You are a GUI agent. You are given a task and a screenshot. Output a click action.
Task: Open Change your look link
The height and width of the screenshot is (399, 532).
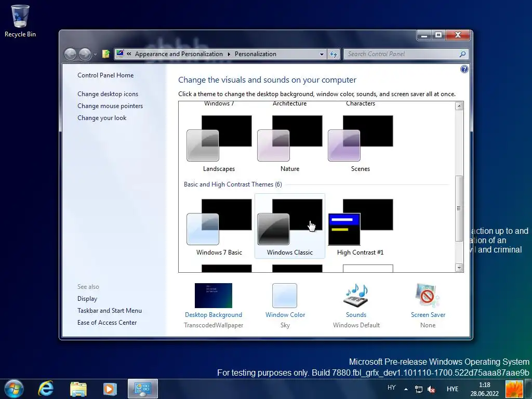(102, 118)
